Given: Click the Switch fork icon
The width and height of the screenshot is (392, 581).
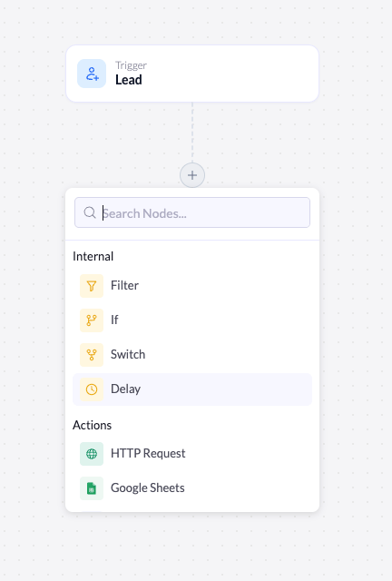Looking at the screenshot, I should coord(92,355).
